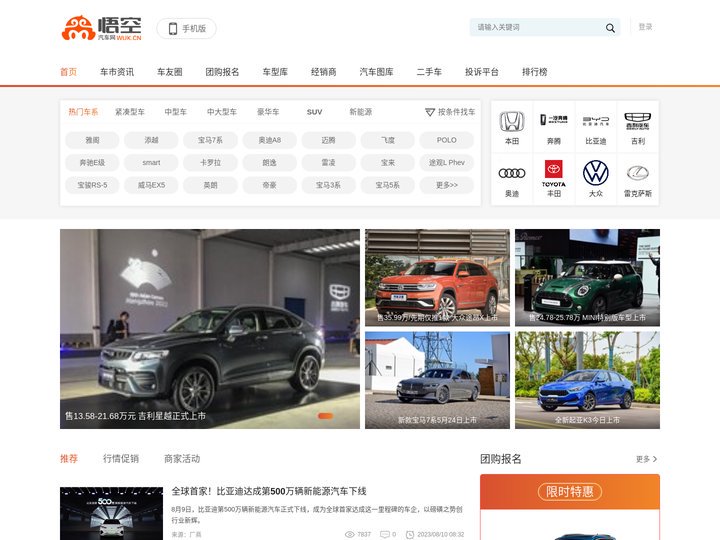Click the clock date icon on article
720x540 pixels.
pos(410,534)
